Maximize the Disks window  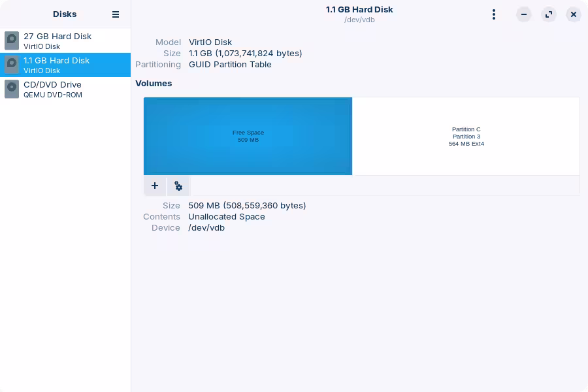[549, 14]
